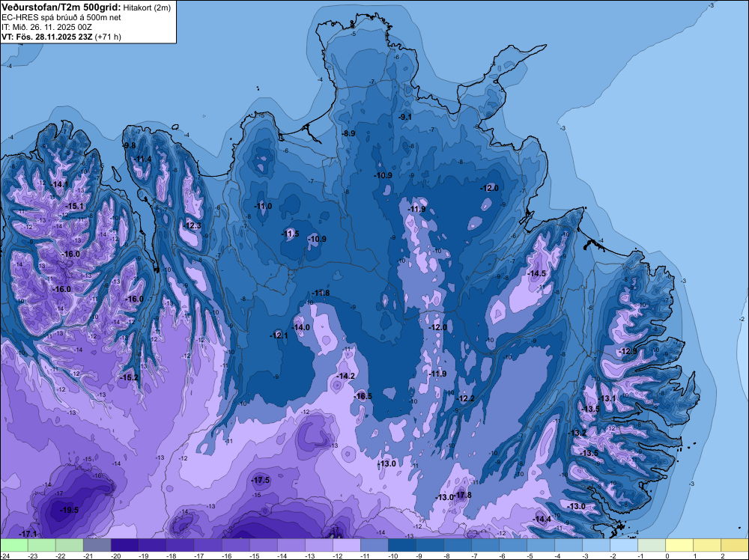Screen dimensions: 749x560
Task: Click the -14.1 temperature label
Action: coord(60,184)
